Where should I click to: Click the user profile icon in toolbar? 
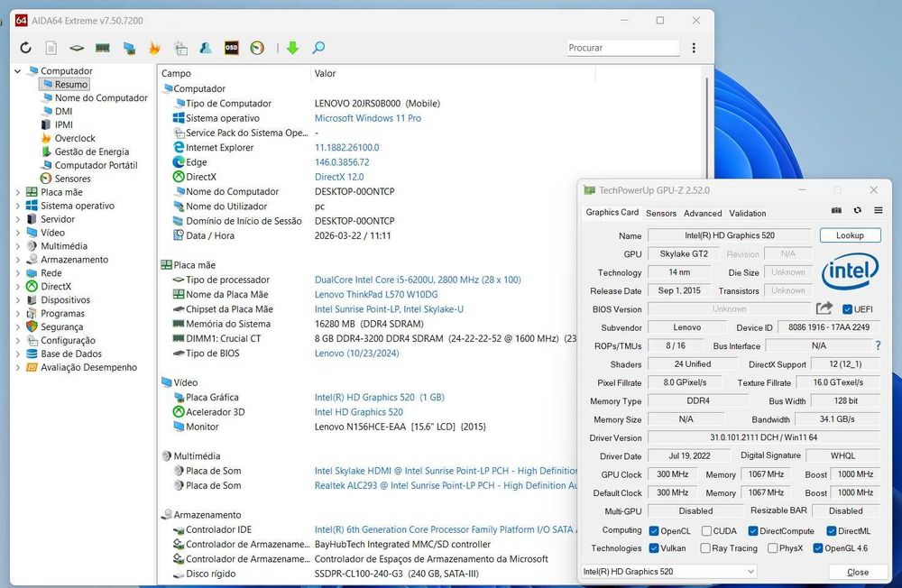[206, 48]
